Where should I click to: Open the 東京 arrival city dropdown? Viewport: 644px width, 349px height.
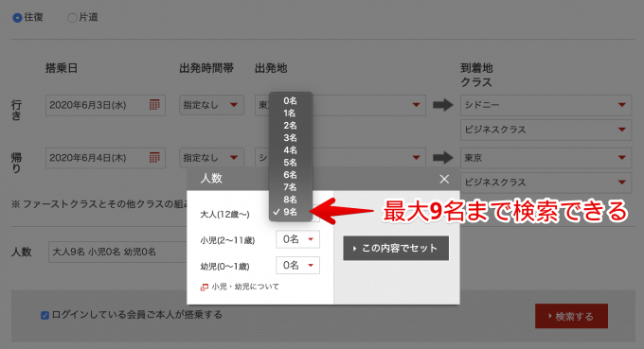[x=546, y=158]
